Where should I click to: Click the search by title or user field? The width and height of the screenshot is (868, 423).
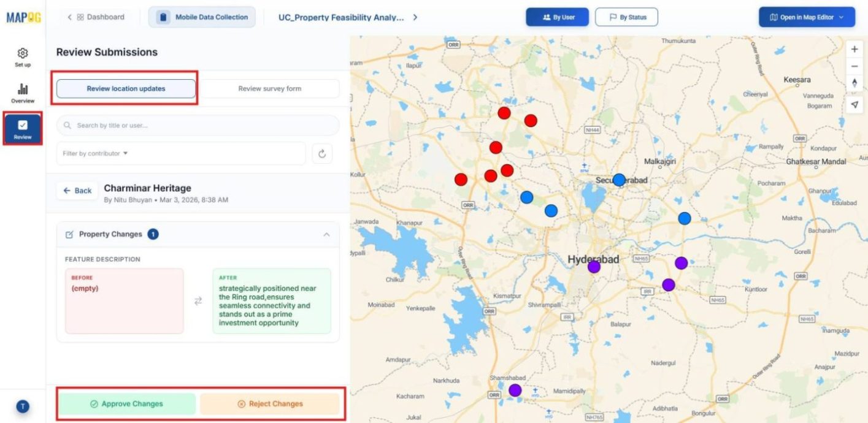click(196, 125)
